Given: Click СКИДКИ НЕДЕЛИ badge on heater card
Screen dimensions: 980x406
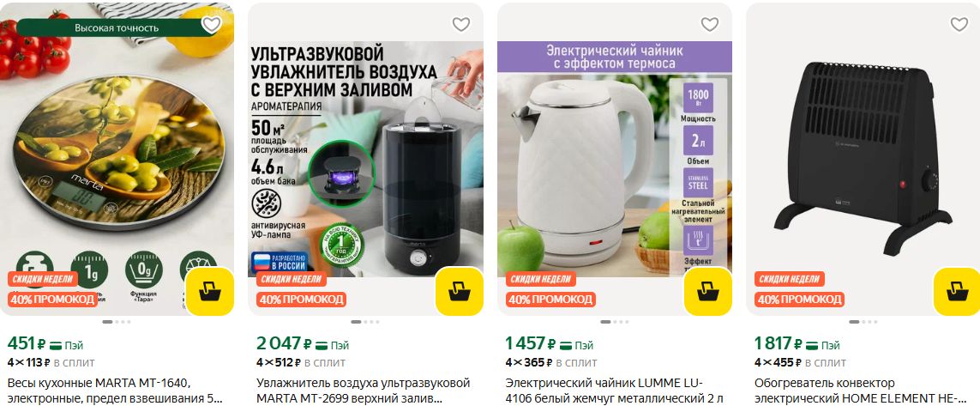Looking at the screenshot, I should pos(790,279).
